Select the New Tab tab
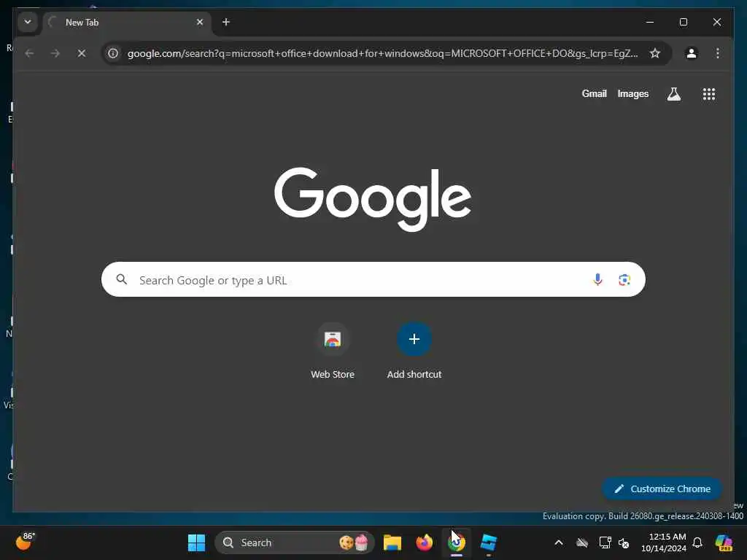The width and height of the screenshot is (747, 560). click(127, 23)
